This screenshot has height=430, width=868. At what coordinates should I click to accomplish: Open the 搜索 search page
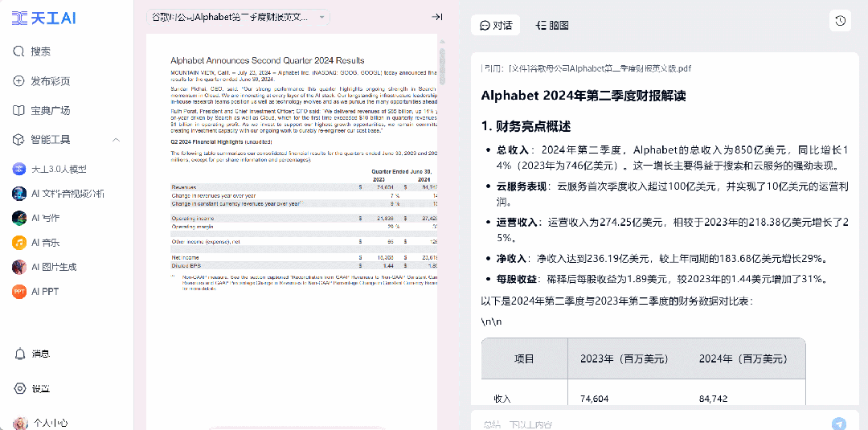point(40,51)
